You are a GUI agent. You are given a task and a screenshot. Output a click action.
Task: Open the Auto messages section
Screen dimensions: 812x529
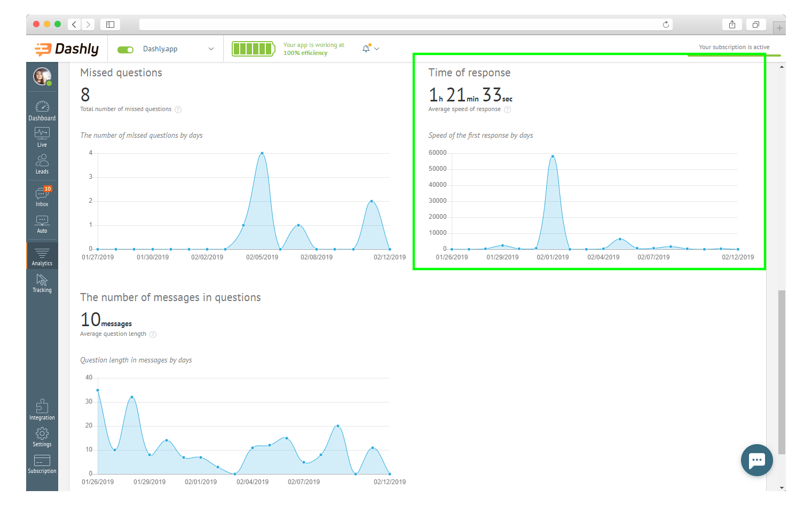[x=42, y=223]
